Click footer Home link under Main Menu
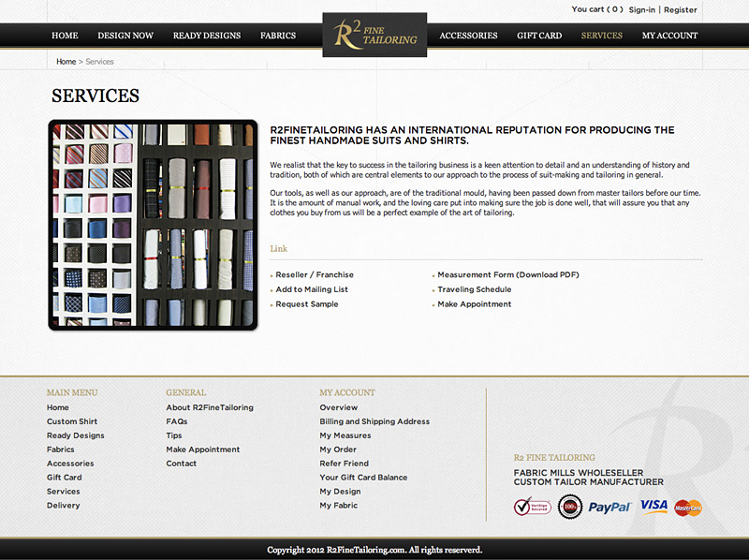 (x=58, y=407)
